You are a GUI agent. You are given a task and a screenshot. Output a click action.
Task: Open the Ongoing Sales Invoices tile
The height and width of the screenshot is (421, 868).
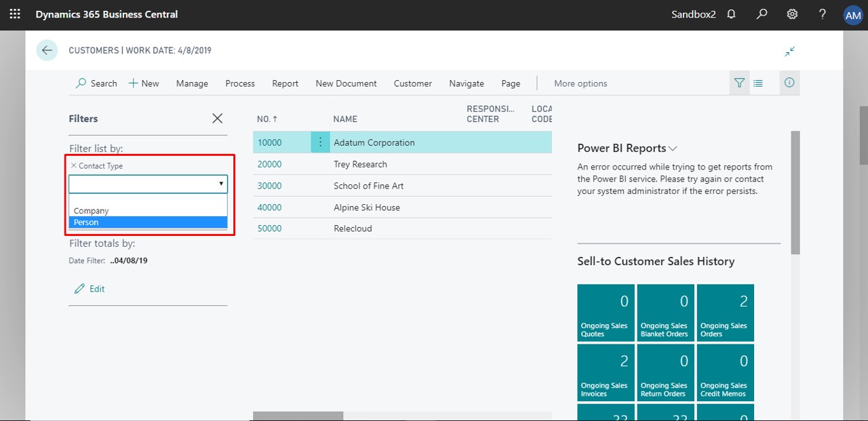pyautogui.click(x=606, y=372)
